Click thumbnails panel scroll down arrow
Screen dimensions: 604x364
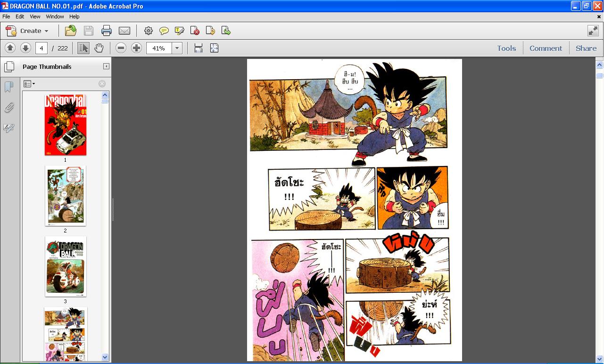click(x=105, y=357)
